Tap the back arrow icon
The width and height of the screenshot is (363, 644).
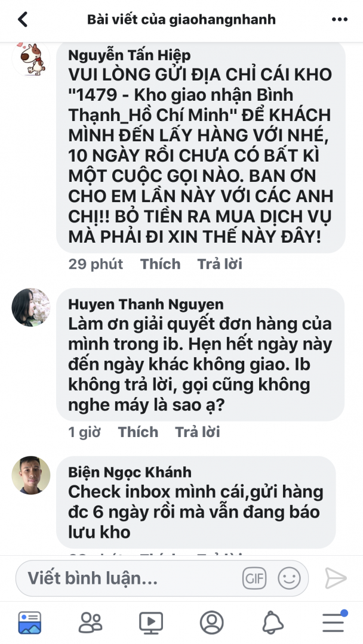[x=23, y=19]
